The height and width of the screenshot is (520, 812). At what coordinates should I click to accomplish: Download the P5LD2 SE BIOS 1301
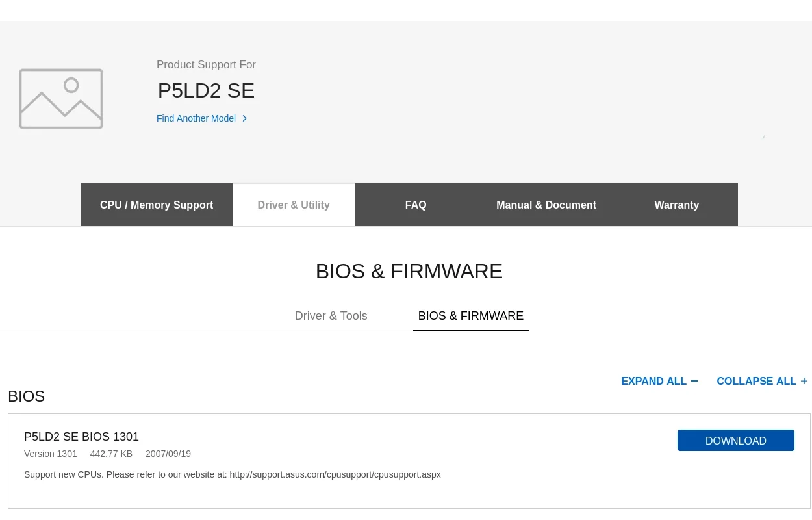tap(735, 441)
